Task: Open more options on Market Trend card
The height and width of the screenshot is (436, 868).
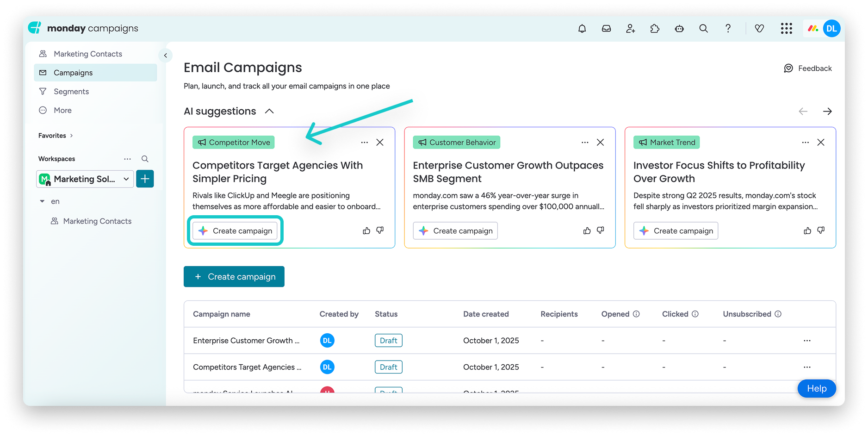Action: pos(806,143)
